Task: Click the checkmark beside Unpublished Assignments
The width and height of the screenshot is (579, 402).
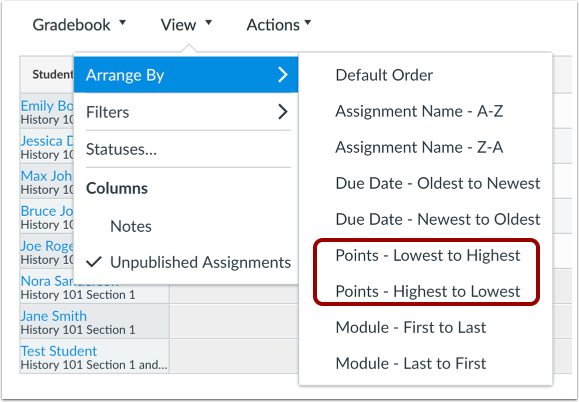Action: pyautogui.click(x=94, y=262)
